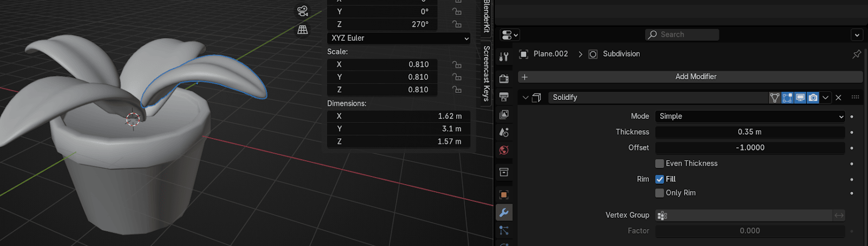Viewport: 868px width, 246px height.
Task: Click the Thickness value field
Action: [750, 132]
